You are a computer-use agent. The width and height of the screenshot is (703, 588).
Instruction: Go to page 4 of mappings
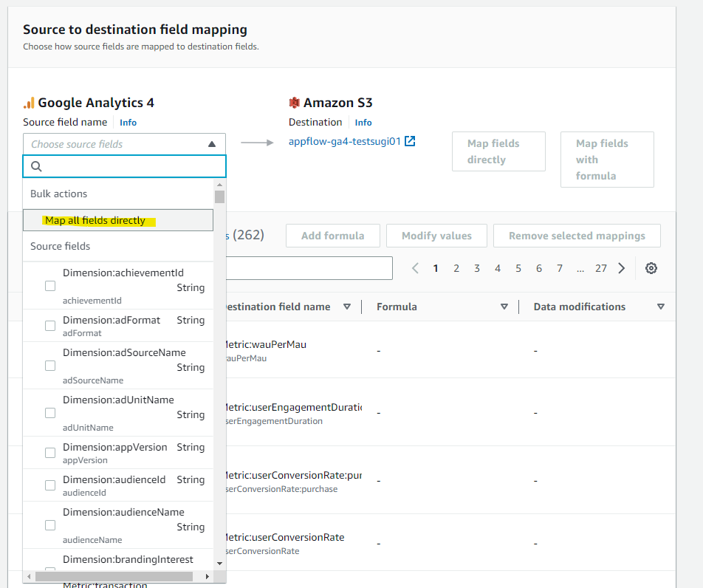[x=497, y=268]
